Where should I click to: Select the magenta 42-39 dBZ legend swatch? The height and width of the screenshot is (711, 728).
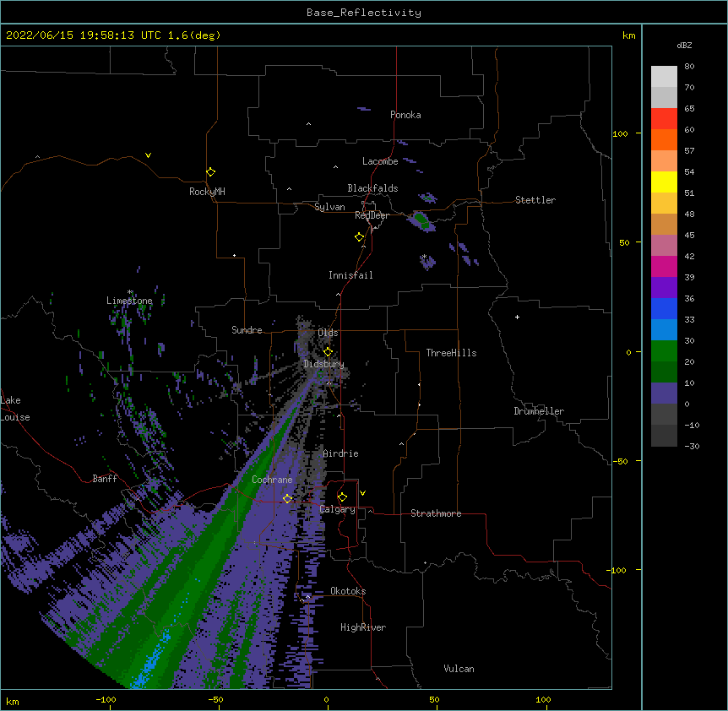[x=664, y=266]
